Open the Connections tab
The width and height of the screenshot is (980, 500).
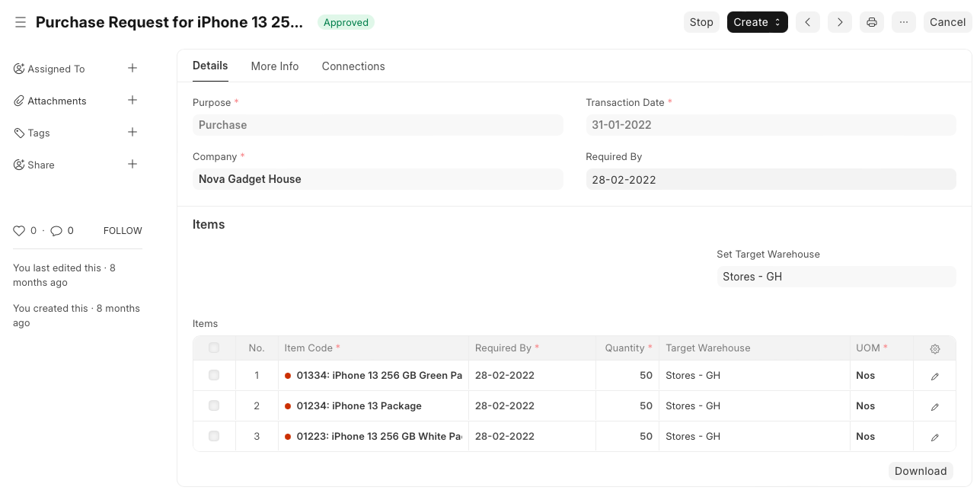point(353,66)
